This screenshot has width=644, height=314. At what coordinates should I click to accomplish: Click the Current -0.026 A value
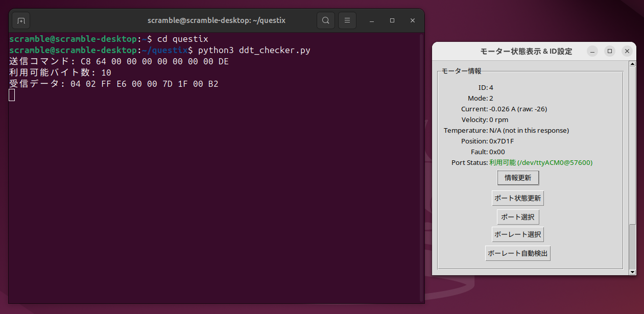(518, 109)
